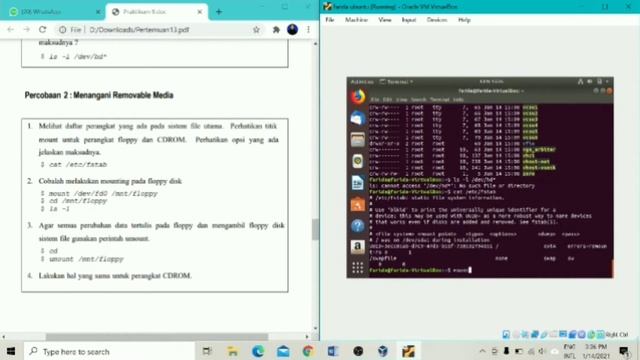
Task: Open Thunderbird mail in the Ubuntu dock
Action: click(x=358, y=118)
